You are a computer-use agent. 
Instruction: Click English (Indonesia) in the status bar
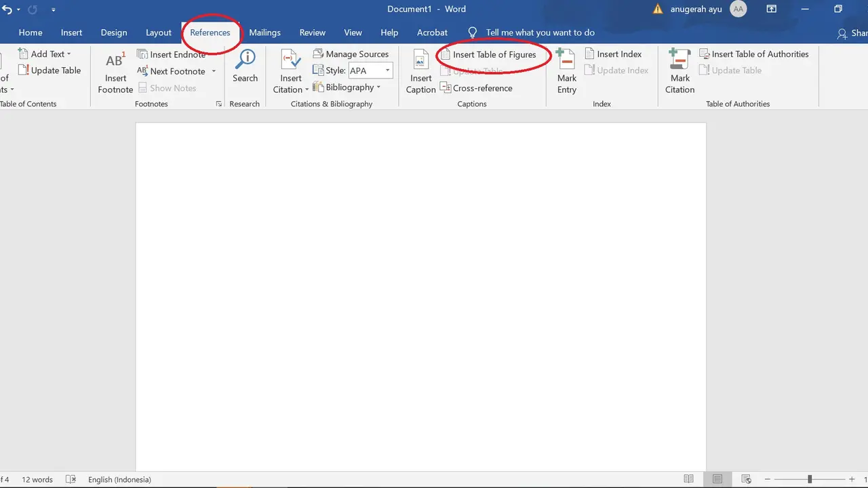[119, 479]
